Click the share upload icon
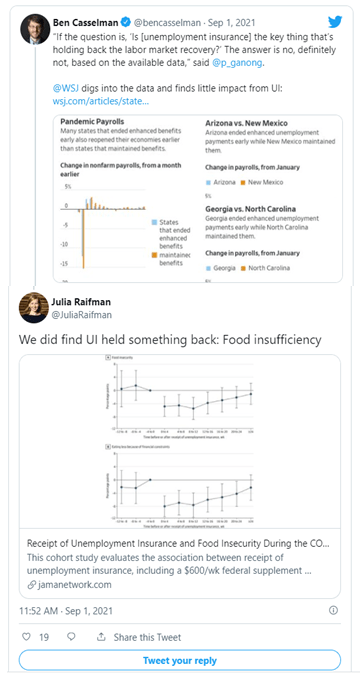 [x=102, y=637]
